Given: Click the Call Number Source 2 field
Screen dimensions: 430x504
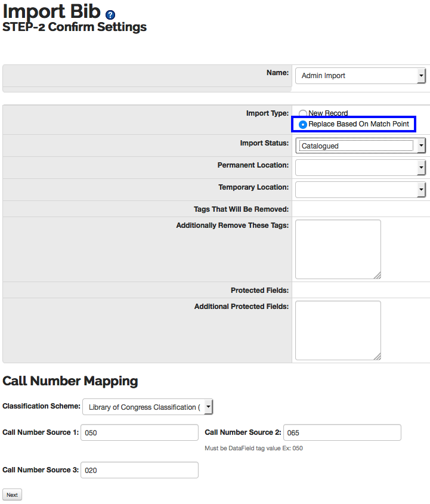Looking at the screenshot, I should point(342,432).
